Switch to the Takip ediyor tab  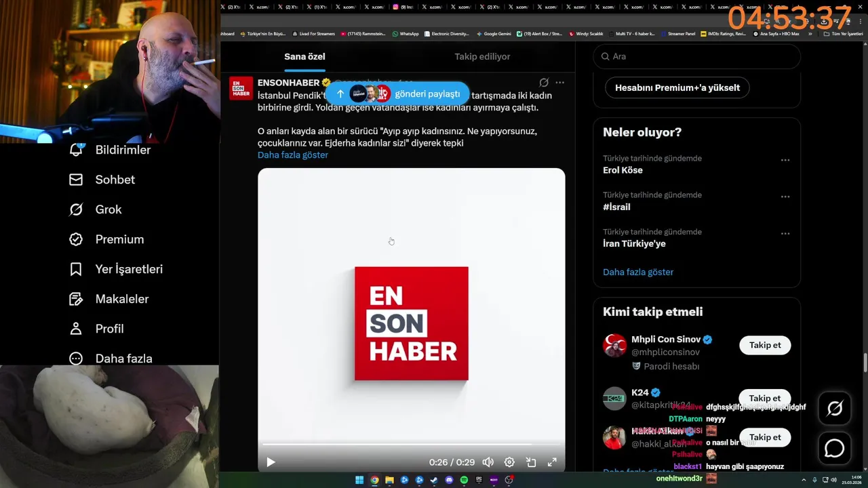482,56
